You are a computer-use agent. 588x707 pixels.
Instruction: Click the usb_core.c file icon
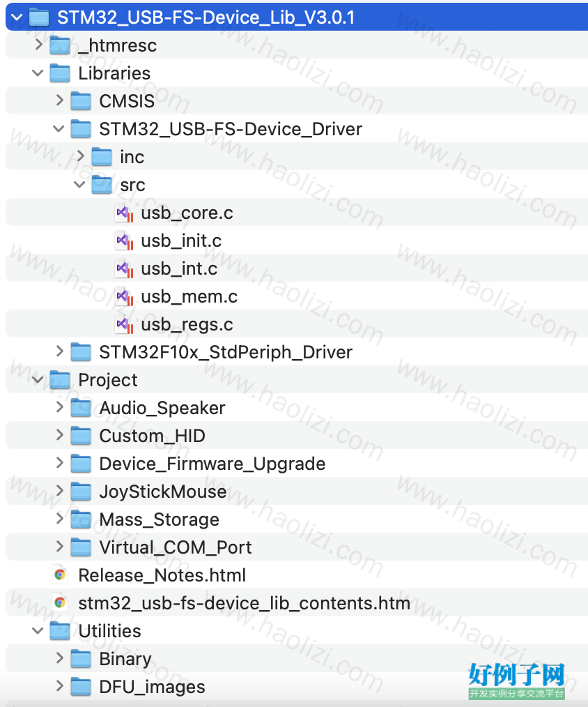tap(124, 213)
